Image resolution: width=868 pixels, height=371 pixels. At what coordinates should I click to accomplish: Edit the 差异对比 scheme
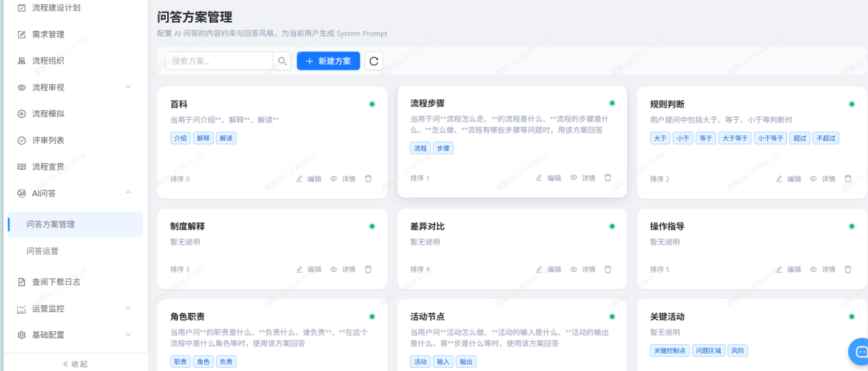pyautogui.click(x=549, y=269)
